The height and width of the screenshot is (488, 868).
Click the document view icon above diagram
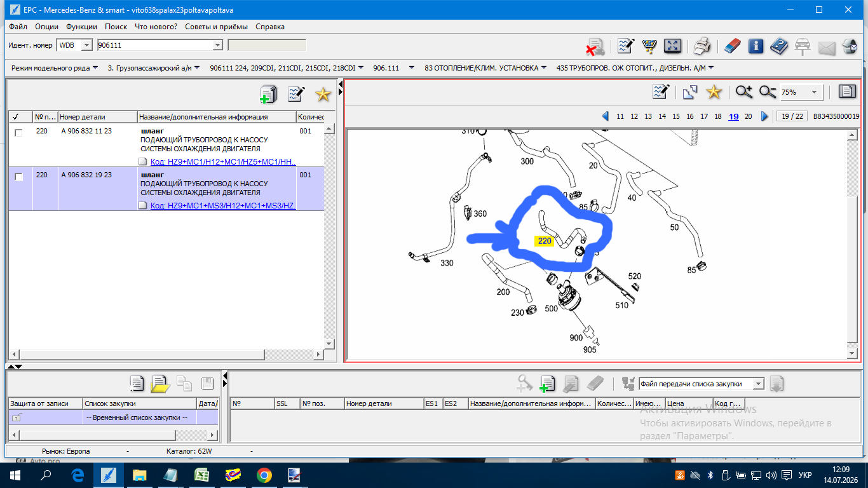click(847, 92)
